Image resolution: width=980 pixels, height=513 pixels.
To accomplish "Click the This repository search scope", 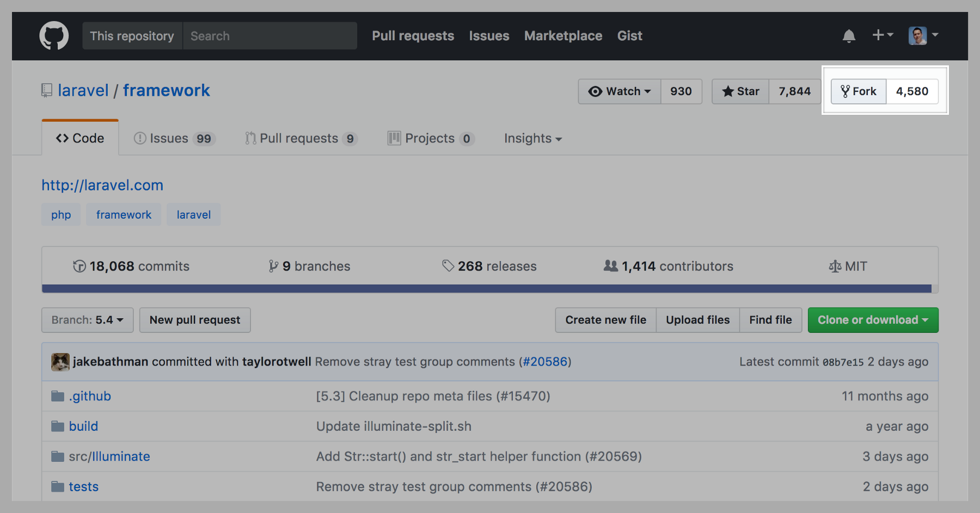I will tap(132, 36).
